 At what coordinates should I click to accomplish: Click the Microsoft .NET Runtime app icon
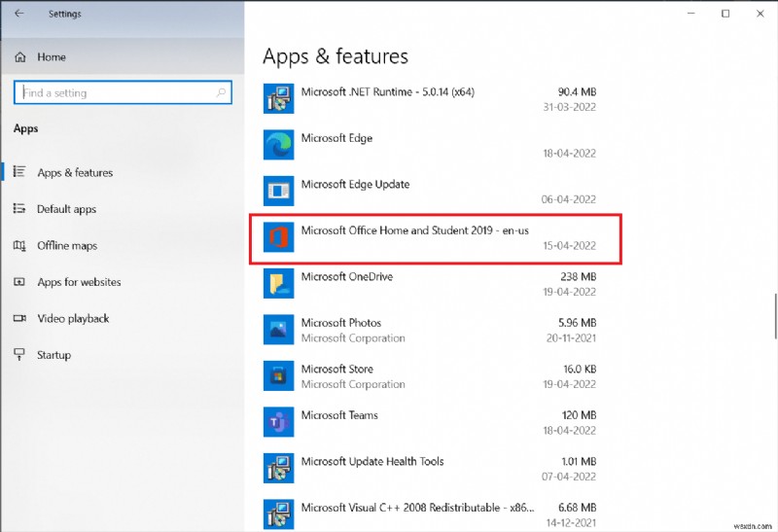pos(278,98)
